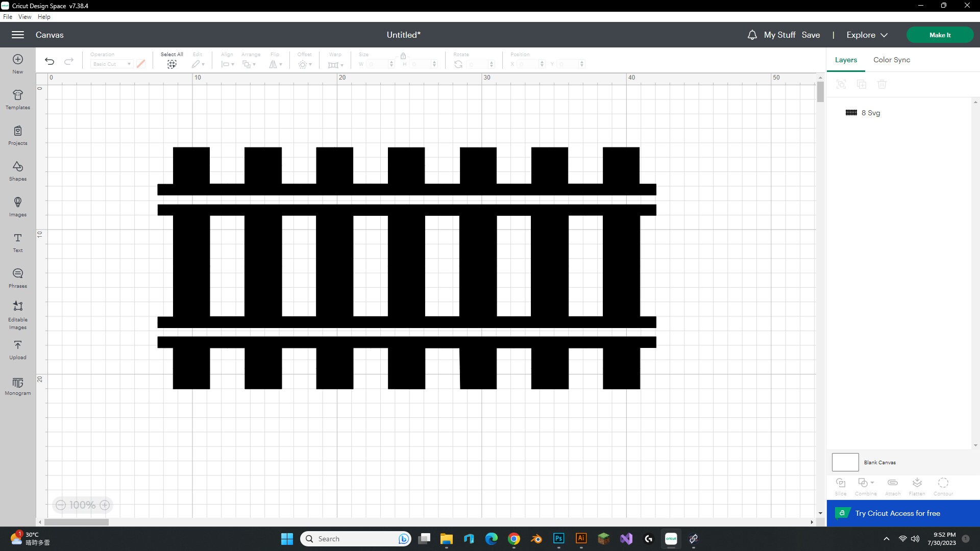This screenshot has height=551, width=980.
Task: Select the Text tool
Action: tap(17, 242)
